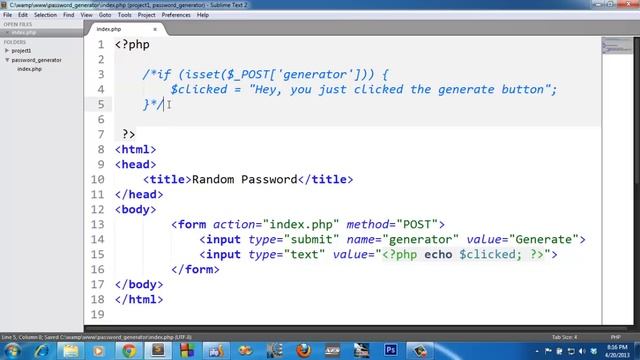Click the '?>' closing tag on line 7

(129, 134)
